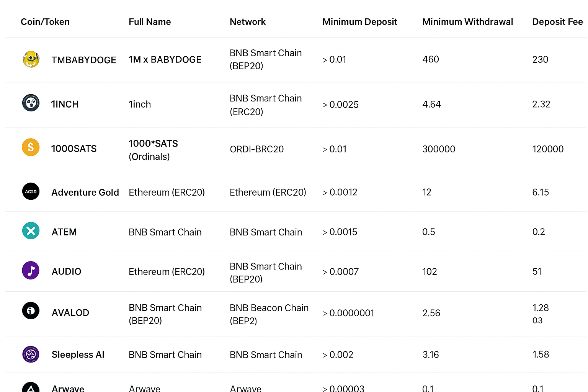Viewport: 588px width, 392px height.
Task: Click the Minimum Withdrawal column header
Action: click(x=467, y=22)
